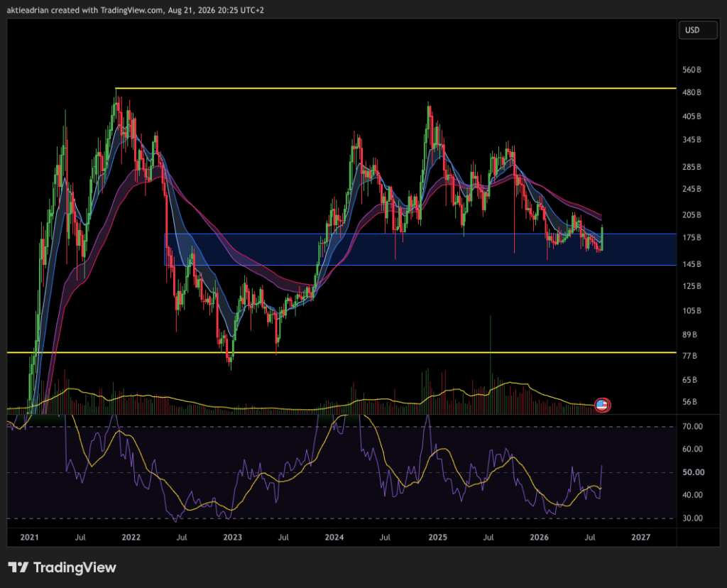Image resolution: width=727 pixels, height=588 pixels.
Task: Click the Jul label between 2025 and 2026
Action: pos(488,538)
